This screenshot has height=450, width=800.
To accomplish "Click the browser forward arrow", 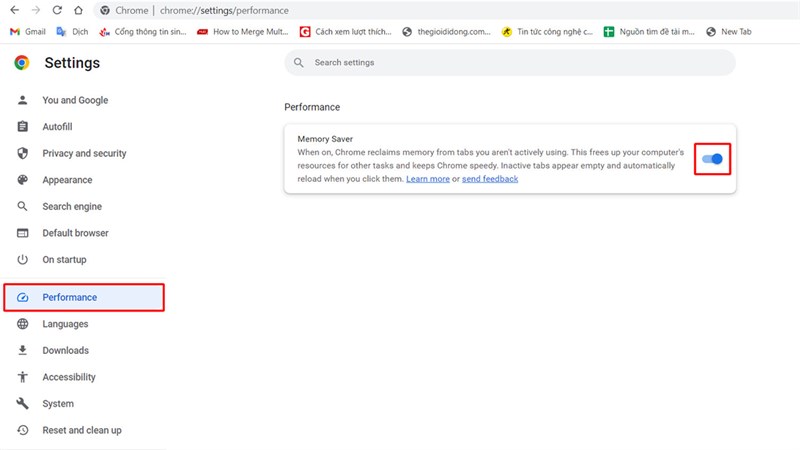I will click(x=36, y=10).
